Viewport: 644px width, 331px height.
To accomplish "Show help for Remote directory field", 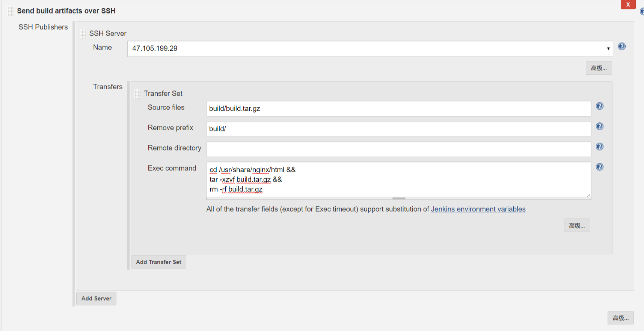I will [x=600, y=147].
